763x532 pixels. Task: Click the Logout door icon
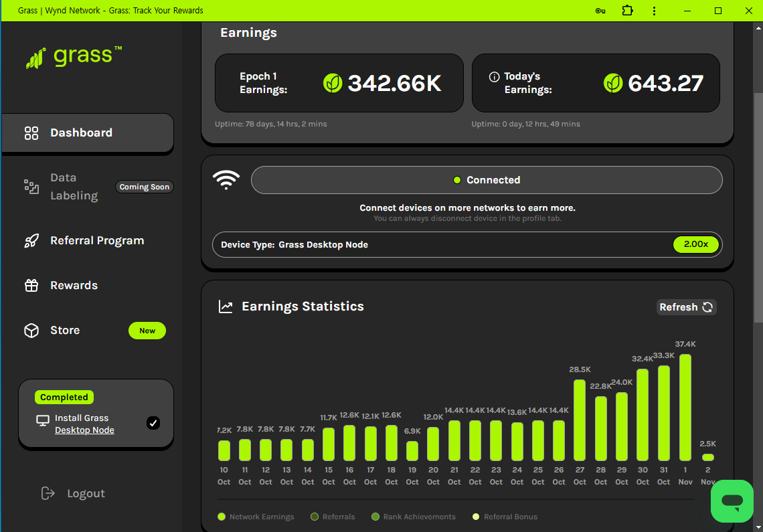(48, 494)
